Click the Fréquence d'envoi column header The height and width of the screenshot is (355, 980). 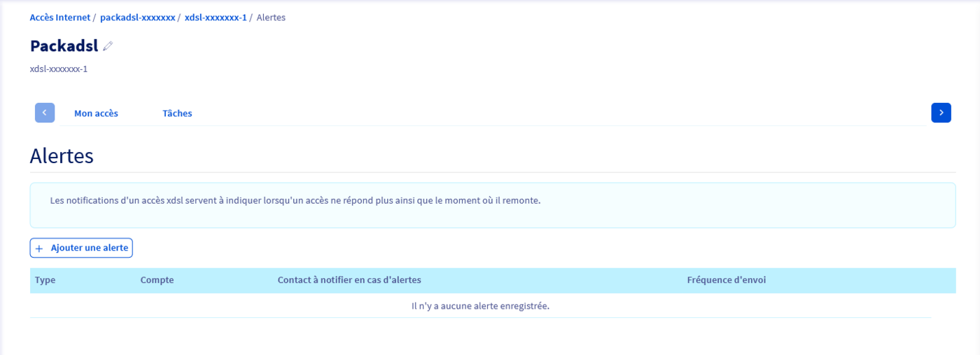[x=726, y=280]
